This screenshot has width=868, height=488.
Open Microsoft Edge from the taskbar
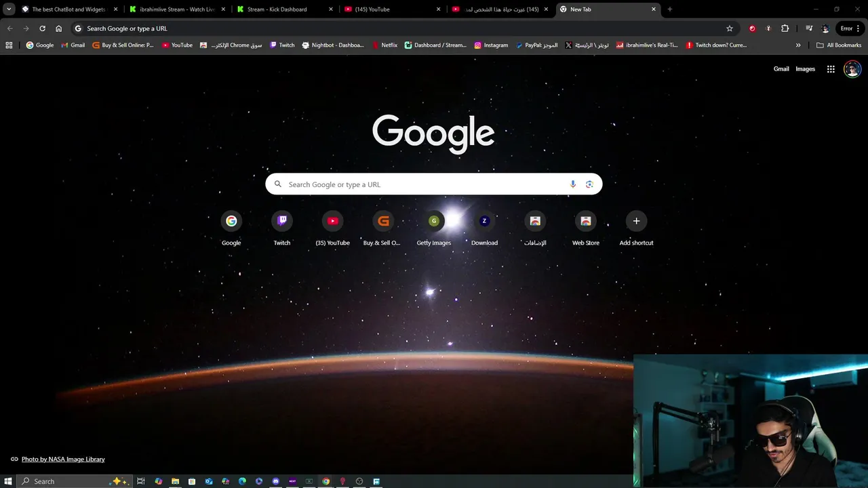click(242, 481)
